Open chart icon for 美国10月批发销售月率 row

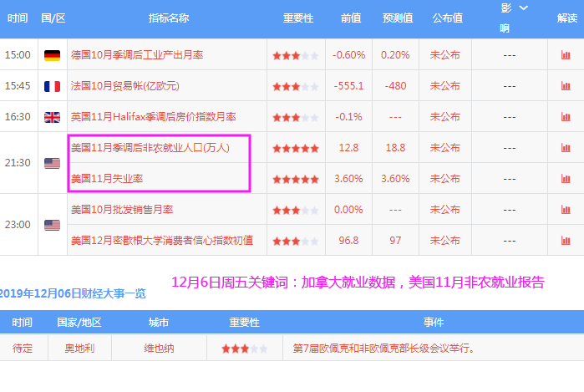point(566,210)
